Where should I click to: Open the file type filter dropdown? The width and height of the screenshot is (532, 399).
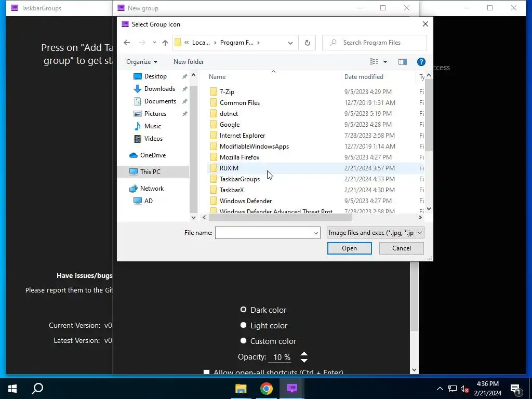[375, 233]
